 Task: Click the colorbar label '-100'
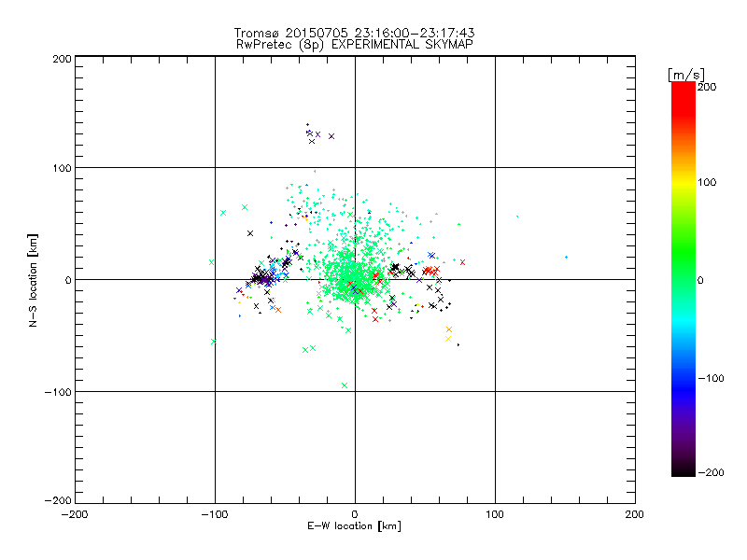[711, 378]
